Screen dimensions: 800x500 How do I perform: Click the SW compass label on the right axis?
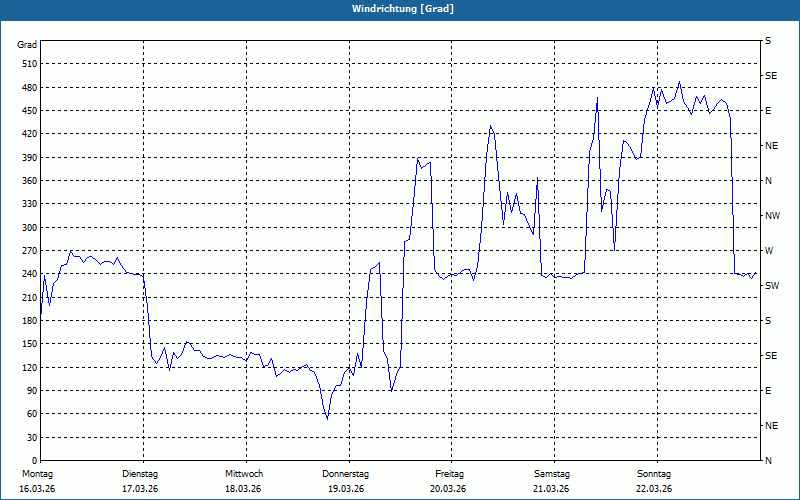pyautogui.click(x=772, y=285)
